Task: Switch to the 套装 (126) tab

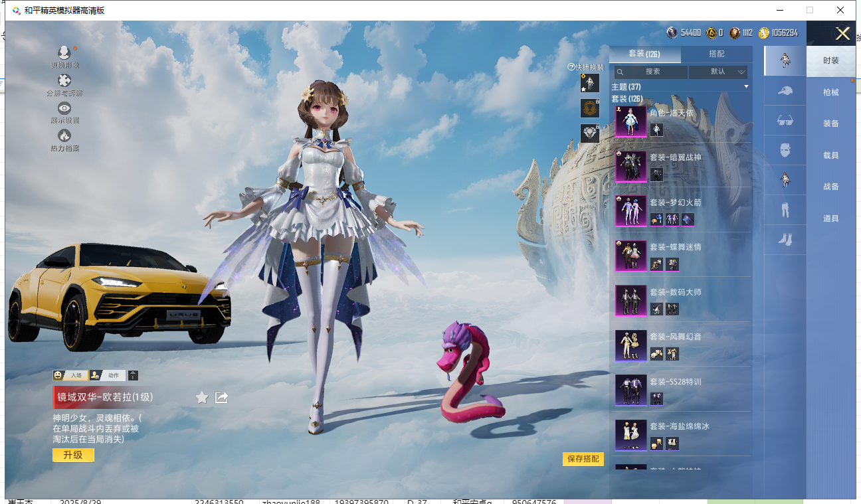Action: click(x=644, y=54)
